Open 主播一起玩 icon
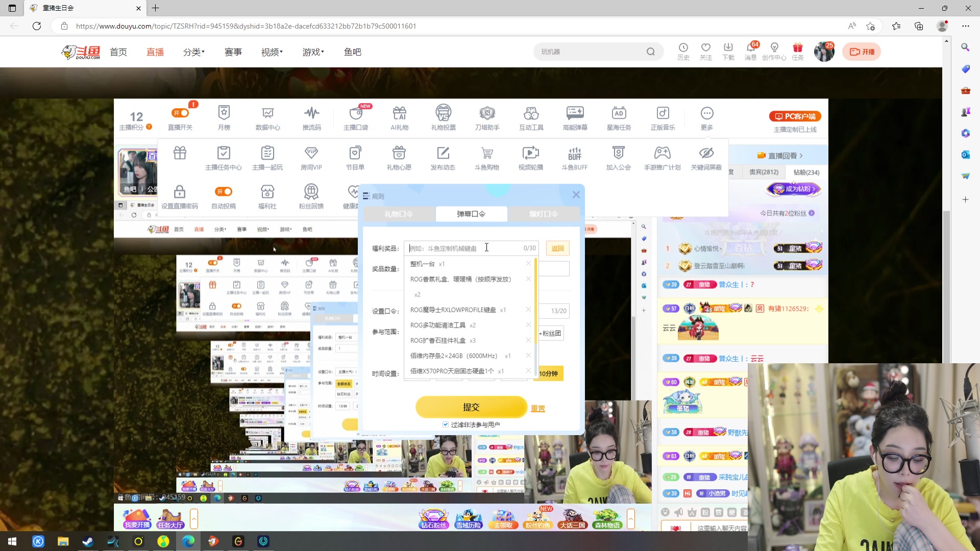 [x=267, y=158]
